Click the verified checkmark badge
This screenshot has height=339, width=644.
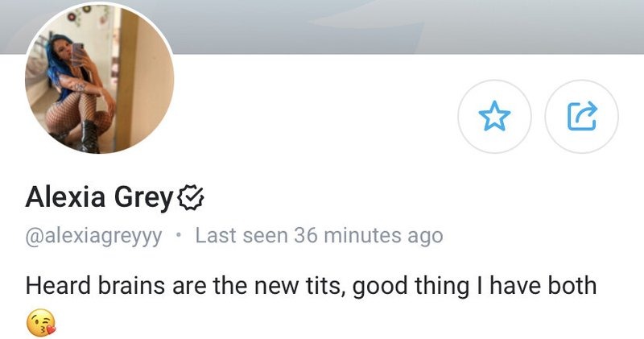pyautogui.click(x=191, y=197)
